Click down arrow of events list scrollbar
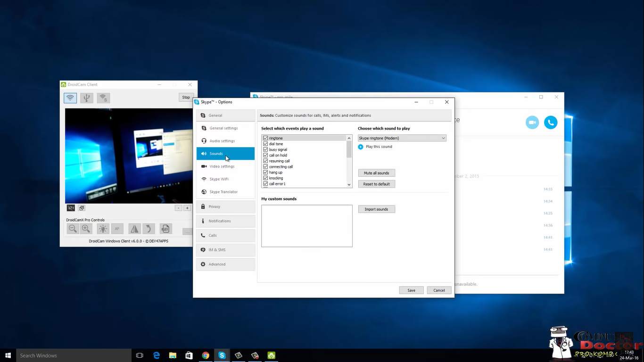Viewport: 644px width, 362px height. (x=349, y=185)
